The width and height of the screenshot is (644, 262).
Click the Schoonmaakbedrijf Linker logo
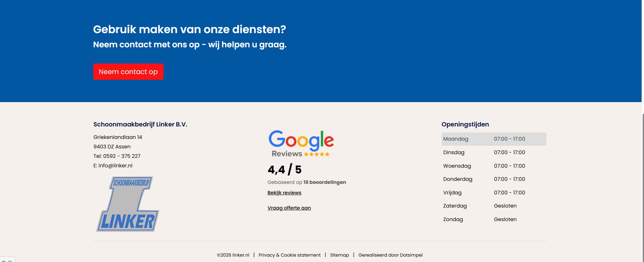coord(128,204)
